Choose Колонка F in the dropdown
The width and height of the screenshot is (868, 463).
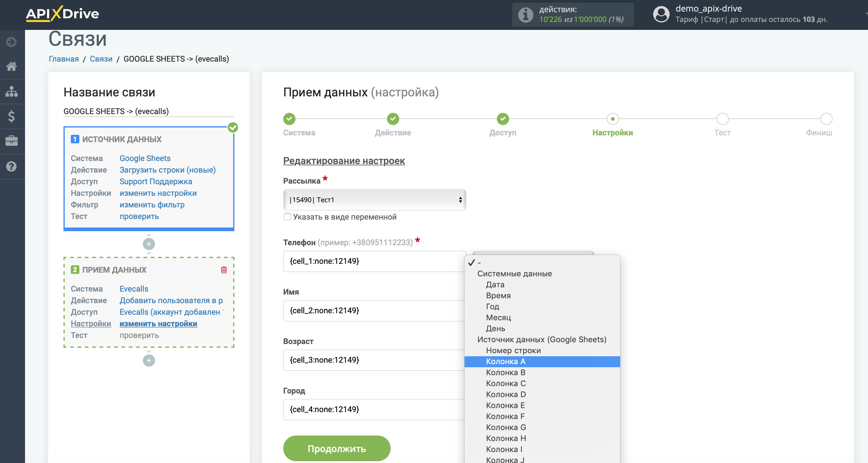[x=542, y=417]
